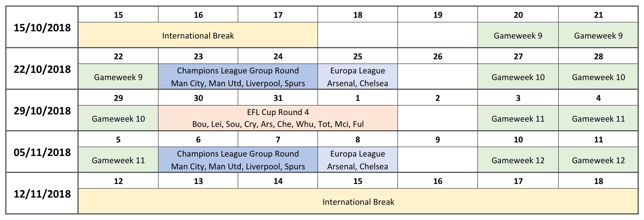Select Europa League cell under day 25
Screen dimensions: 644x220
pos(358,77)
